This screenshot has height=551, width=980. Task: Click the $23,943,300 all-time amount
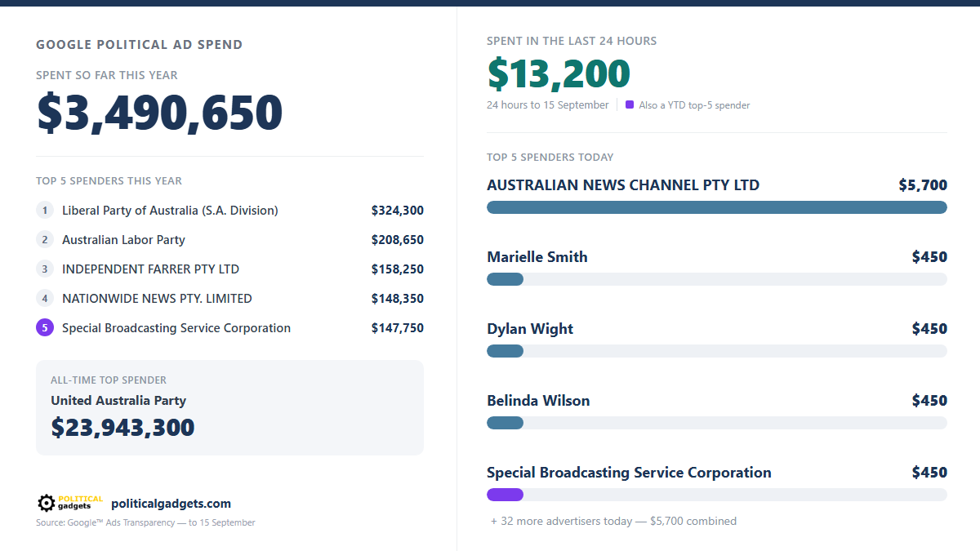point(122,427)
